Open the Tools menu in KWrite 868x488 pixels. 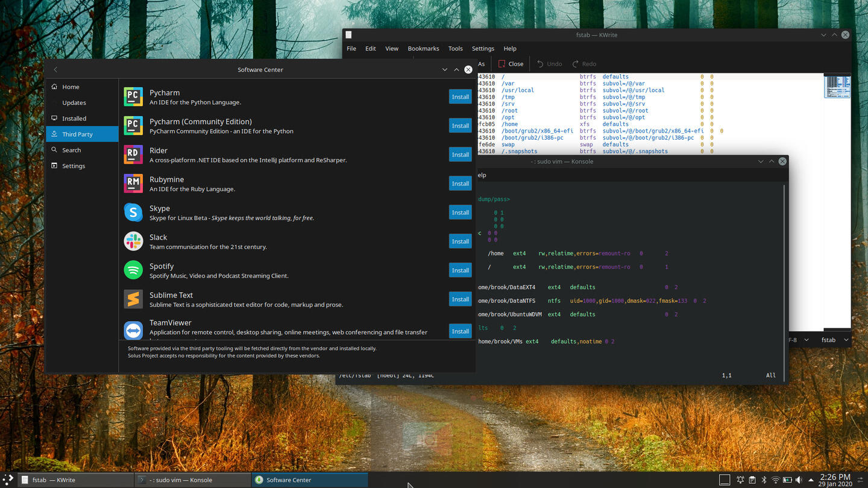point(456,48)
